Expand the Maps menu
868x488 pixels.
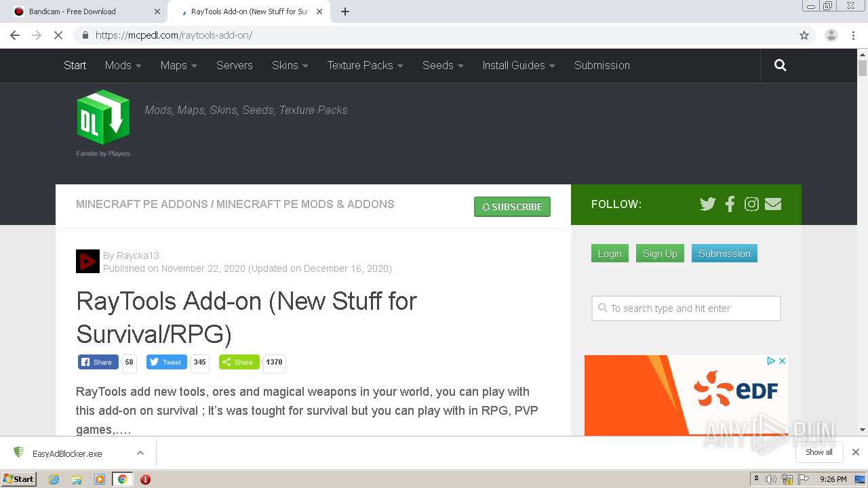pos(178,65)
